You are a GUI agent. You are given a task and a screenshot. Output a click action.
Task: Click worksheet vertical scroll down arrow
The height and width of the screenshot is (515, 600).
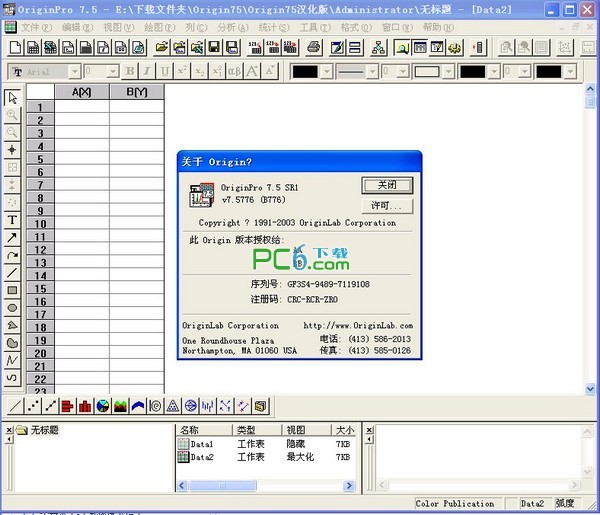(x=590, y=389)
